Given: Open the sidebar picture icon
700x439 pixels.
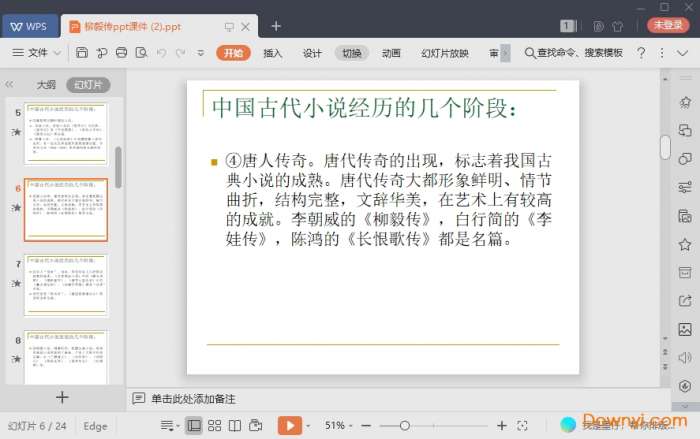Looking at the screenshot, I should (x=685, y=329).
